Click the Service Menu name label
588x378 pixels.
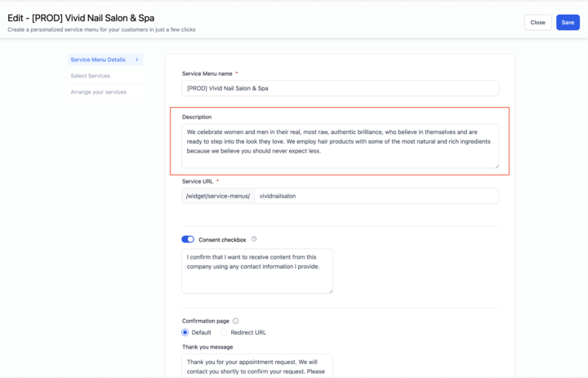(x=207, y=73)
